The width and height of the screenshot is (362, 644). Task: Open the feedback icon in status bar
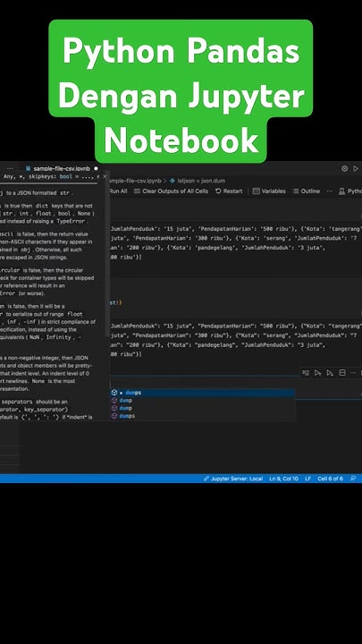(x=352, y=479)
